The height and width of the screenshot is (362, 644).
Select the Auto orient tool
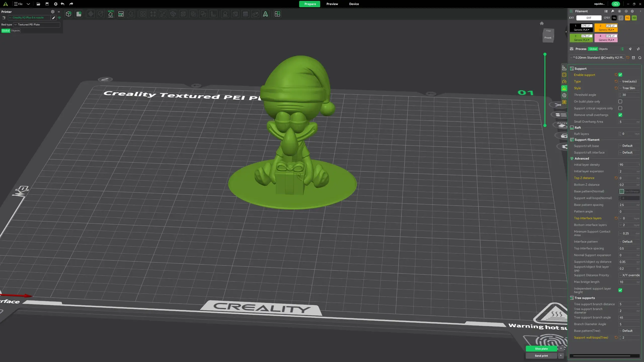click(x=111, y=14)
